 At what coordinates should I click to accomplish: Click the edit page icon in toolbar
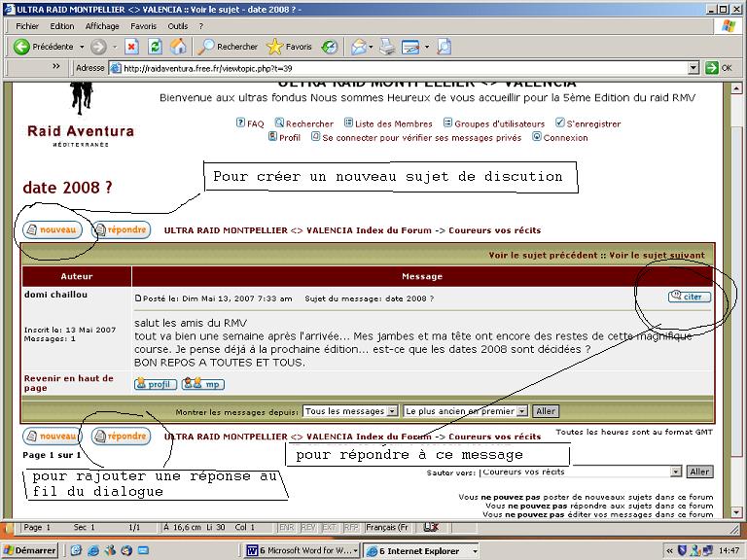(410, 47)
